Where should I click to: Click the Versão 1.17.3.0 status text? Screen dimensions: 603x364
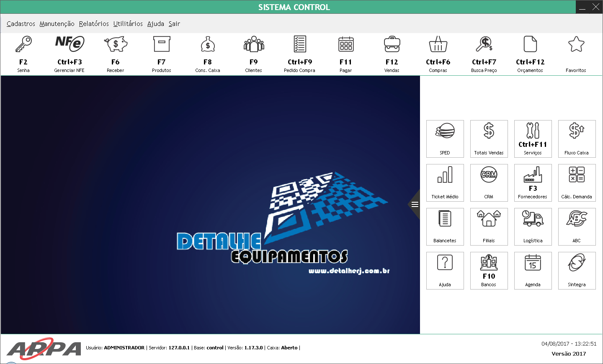click(x=245, y=348)
